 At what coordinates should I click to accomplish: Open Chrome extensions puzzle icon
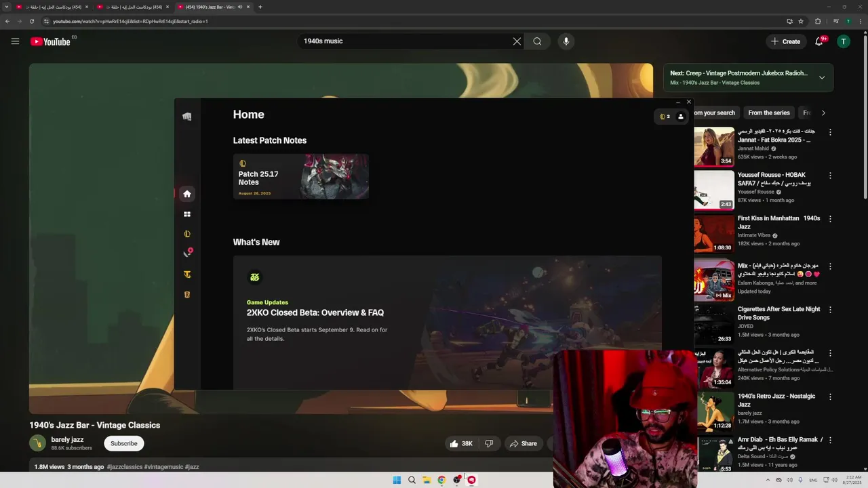[x=818, y=21]
